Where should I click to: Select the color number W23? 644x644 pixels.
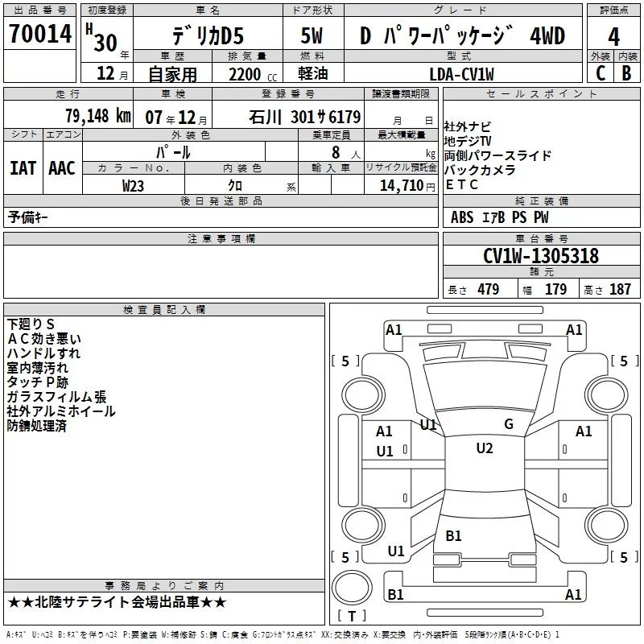click(133, 186)
